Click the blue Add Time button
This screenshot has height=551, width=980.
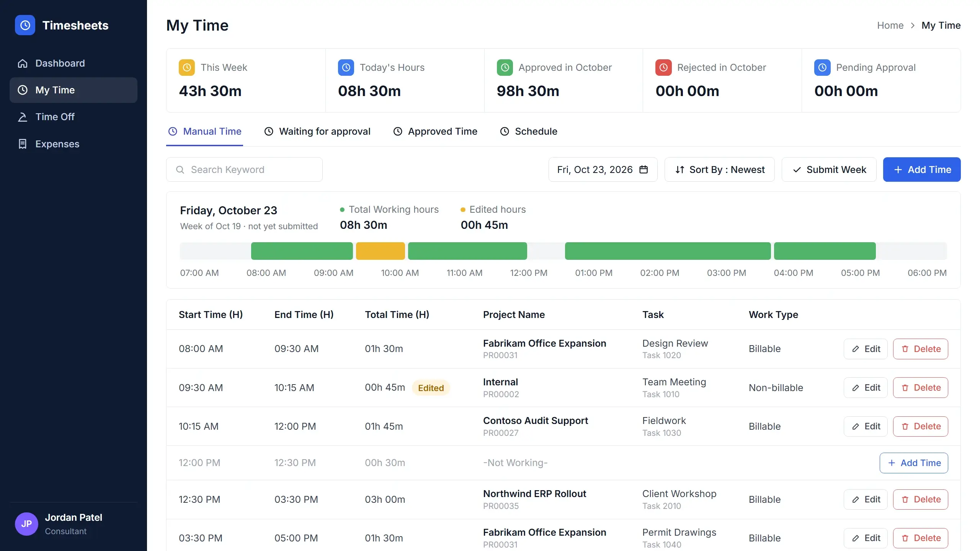pyautogui.click(x=922, y=170)
